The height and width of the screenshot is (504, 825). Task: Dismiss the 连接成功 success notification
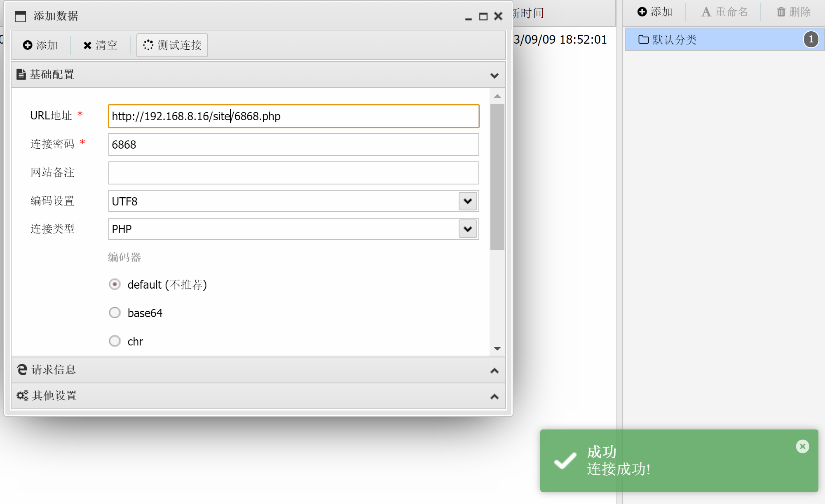802,446
